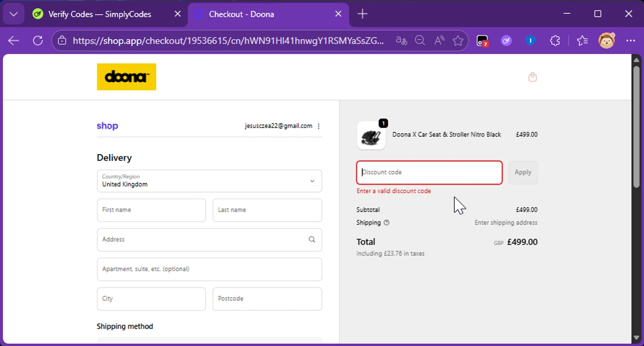Open the favorites list icon
644x346 pixels.
click(x=582, y=41)
